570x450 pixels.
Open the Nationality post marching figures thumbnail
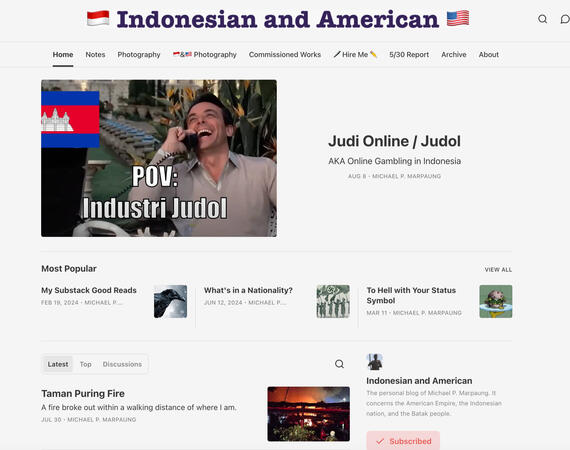[333, 301]
